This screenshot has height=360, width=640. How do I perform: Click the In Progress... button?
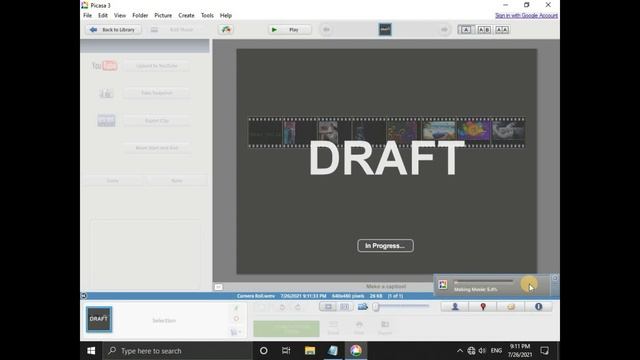[x=385, y=246]
